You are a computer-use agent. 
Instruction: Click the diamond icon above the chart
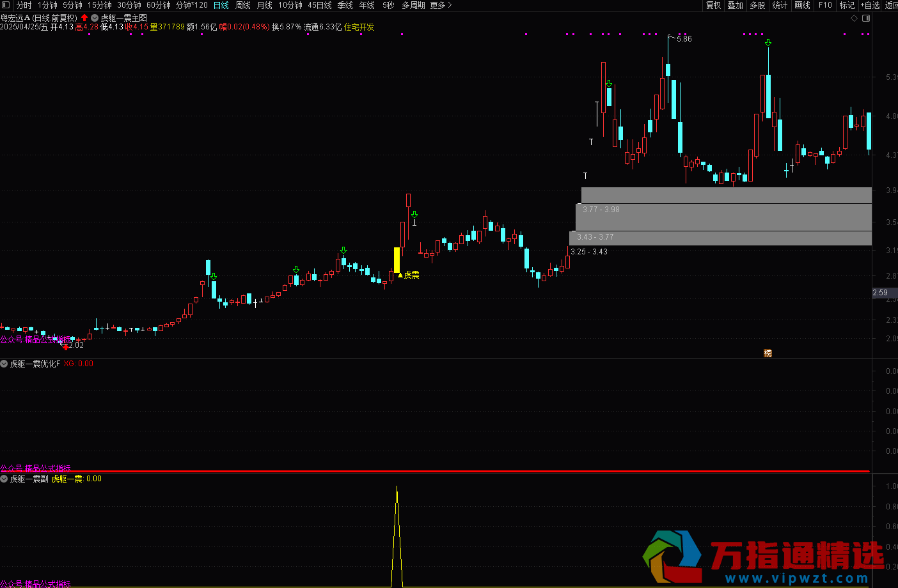point(854,19)
